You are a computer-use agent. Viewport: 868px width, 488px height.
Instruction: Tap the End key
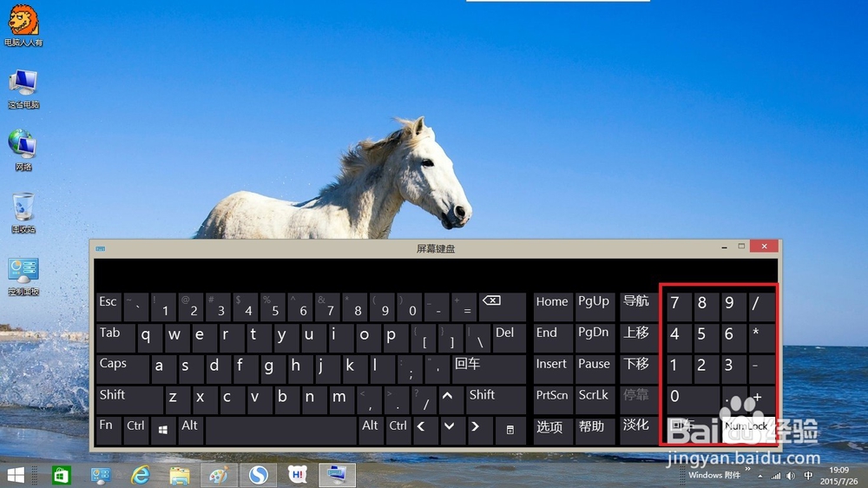(552, 338)
